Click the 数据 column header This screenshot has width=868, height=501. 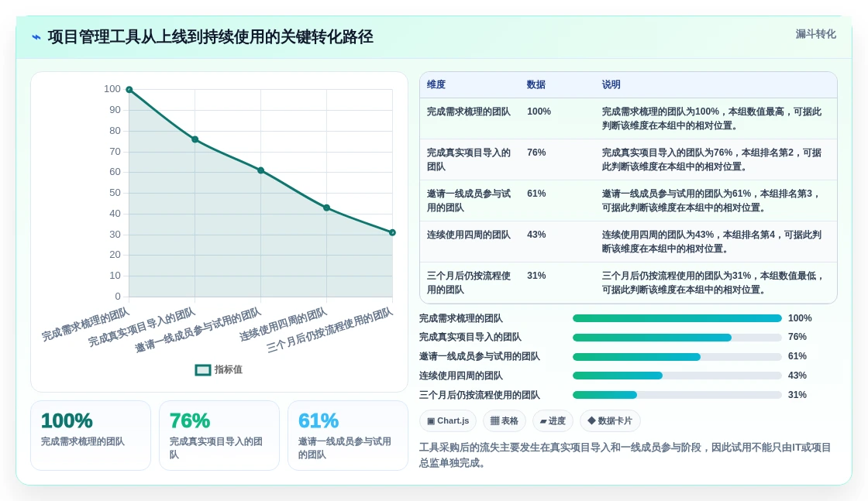pos(536,84)
